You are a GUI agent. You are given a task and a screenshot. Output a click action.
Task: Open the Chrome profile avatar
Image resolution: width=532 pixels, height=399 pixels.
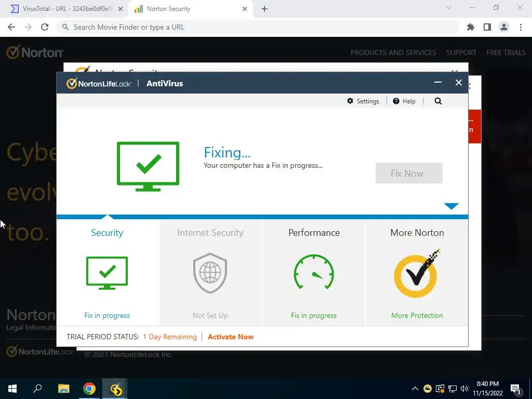(504, 27)
